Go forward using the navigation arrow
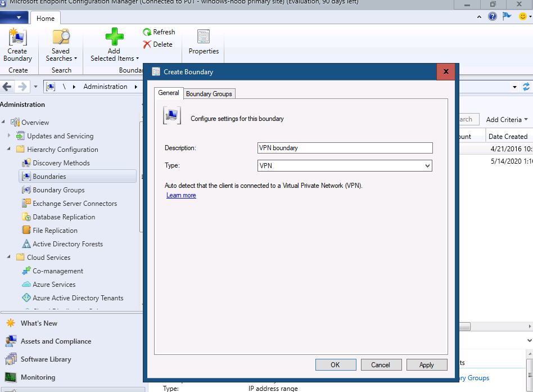Image resolution: width=533 pixels, height=392 pixels. 22,87
